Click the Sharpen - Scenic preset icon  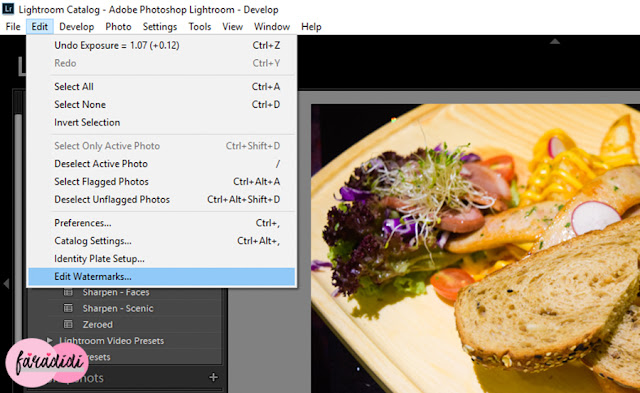tap(68, 308)
